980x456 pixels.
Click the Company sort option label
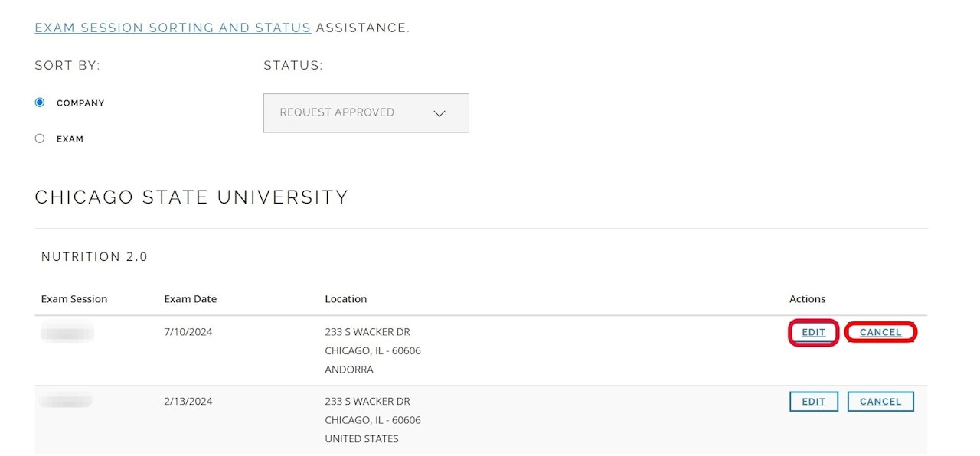80,103
